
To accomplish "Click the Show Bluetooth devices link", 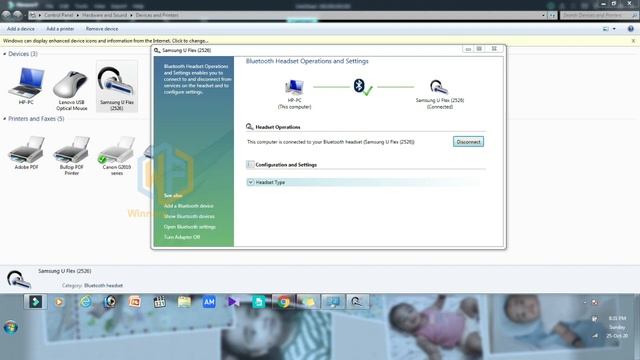I will pos(189,216).
